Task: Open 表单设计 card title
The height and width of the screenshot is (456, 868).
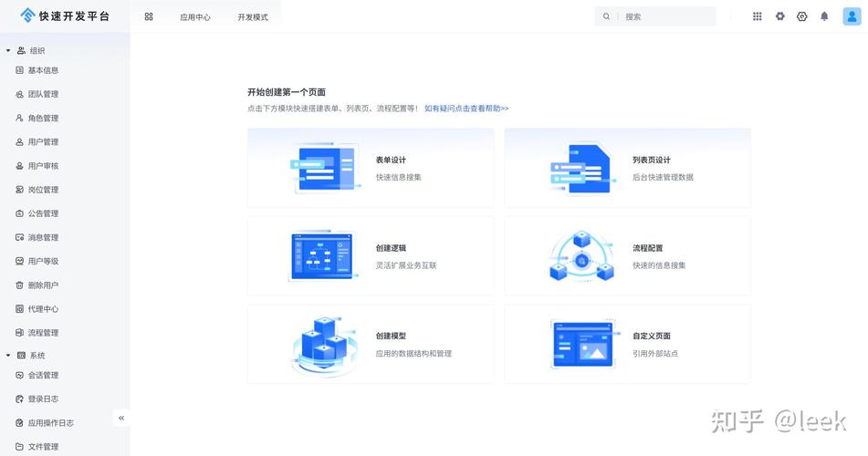Action: point(391,160)
